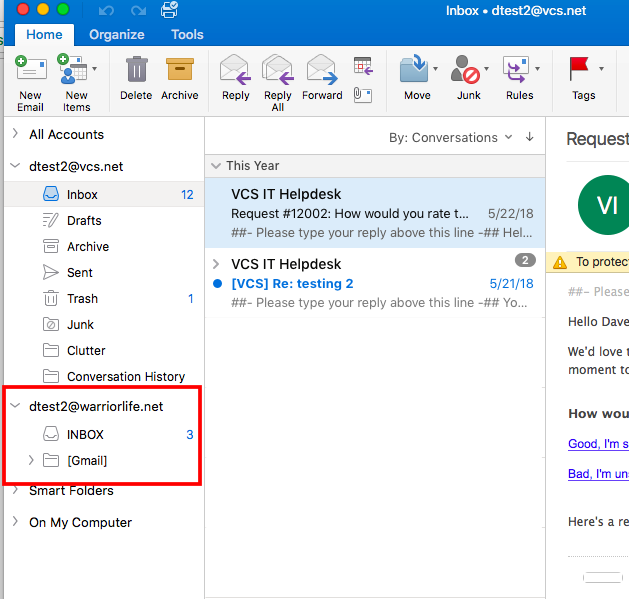
Task: Click the New Items icon
Action: 72,69
